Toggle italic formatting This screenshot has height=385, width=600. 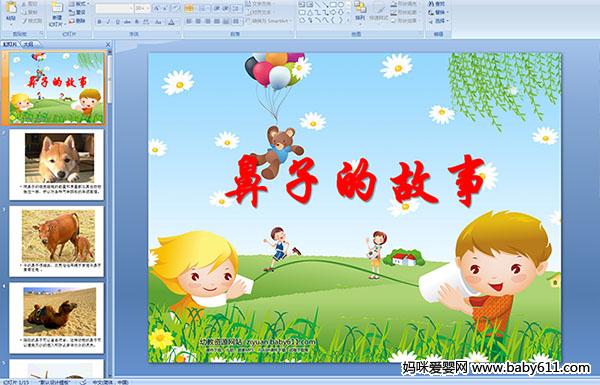[108, 22]
